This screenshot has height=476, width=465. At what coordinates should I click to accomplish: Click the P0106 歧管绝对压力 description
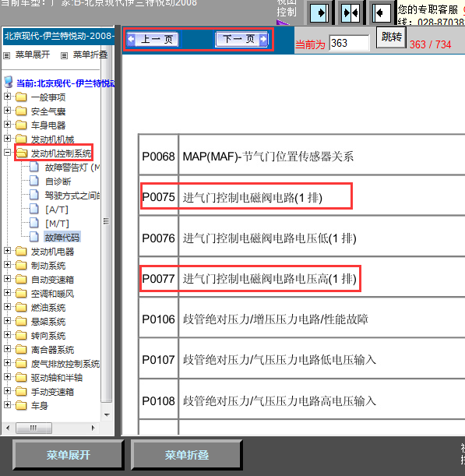click(275, 319)
